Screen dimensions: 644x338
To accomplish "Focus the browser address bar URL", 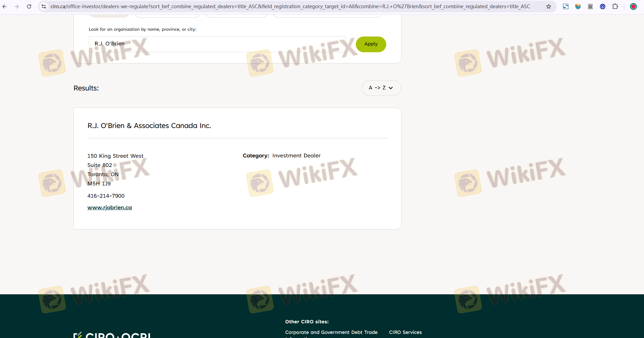I will coord(290,6).
